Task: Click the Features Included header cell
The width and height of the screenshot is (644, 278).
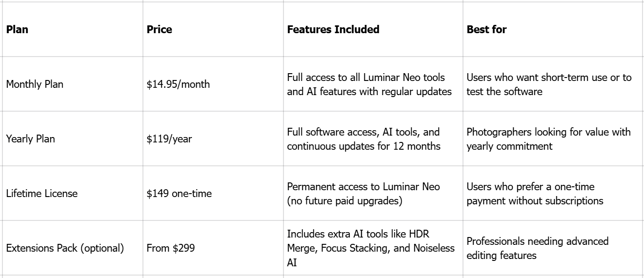Action: click(x=333, y=30)
